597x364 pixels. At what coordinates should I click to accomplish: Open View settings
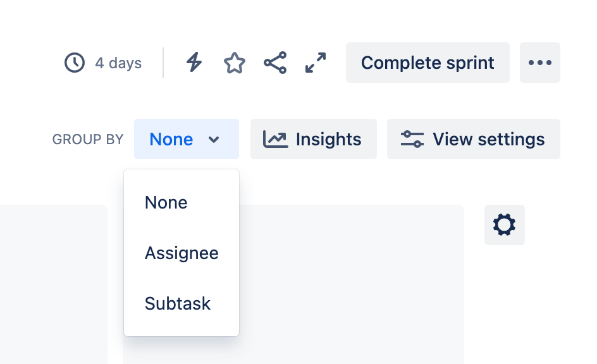[474, 139]
